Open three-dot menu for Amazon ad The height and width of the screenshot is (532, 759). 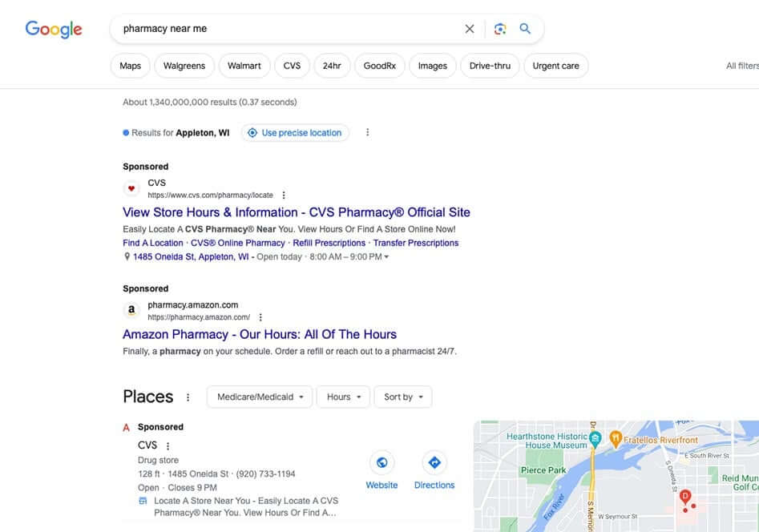[x=260, y=317]
